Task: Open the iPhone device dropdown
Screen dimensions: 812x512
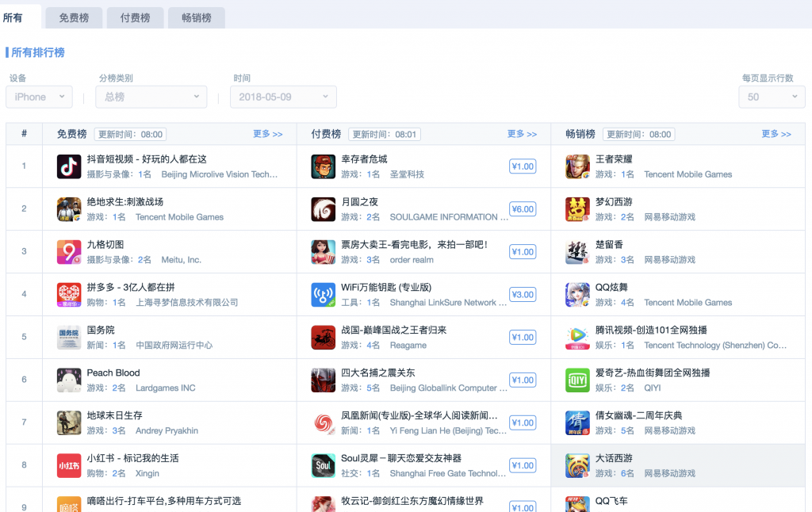Action: 39,97
